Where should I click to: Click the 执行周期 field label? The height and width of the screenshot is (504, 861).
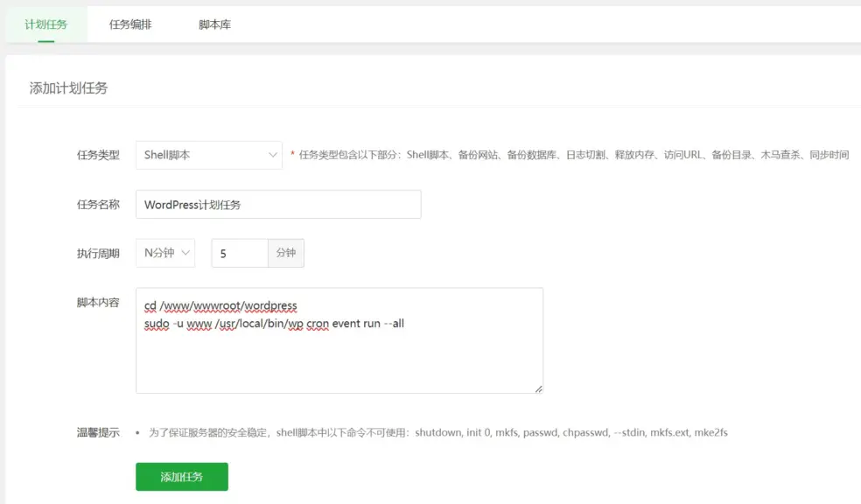(98, 253)
